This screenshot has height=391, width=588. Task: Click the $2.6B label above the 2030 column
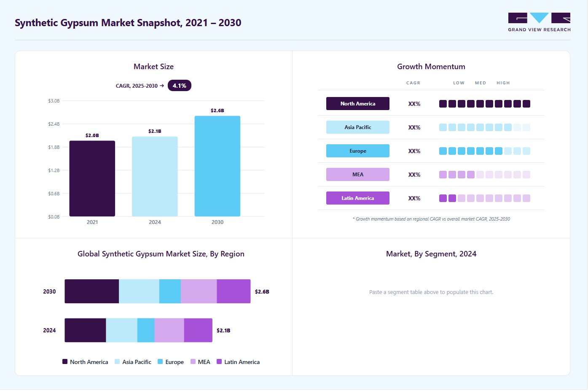217,111
